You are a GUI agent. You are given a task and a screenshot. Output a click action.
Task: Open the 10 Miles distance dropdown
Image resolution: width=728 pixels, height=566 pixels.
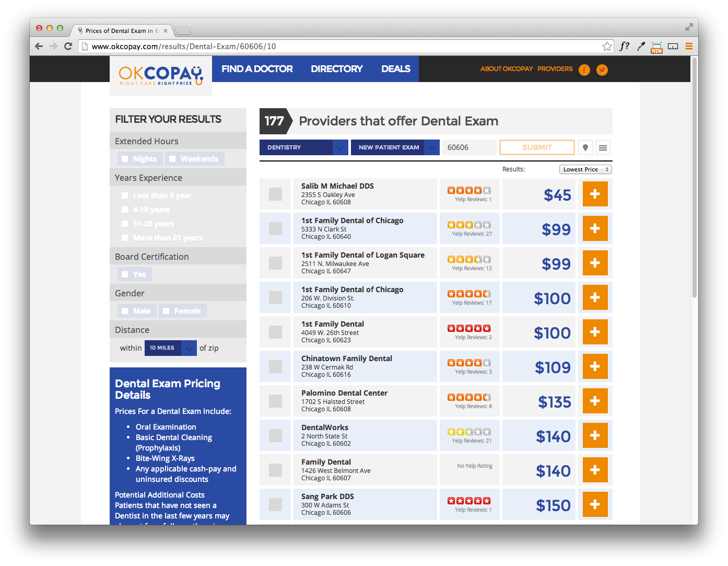(x=171, y=348)
